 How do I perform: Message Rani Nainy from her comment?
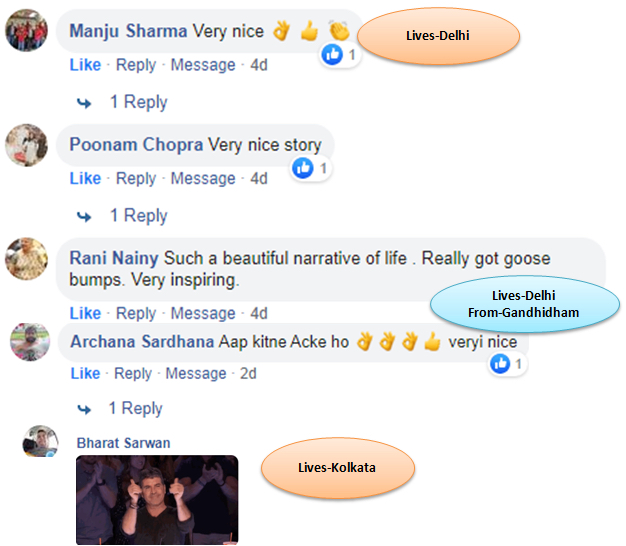(203, 313)
